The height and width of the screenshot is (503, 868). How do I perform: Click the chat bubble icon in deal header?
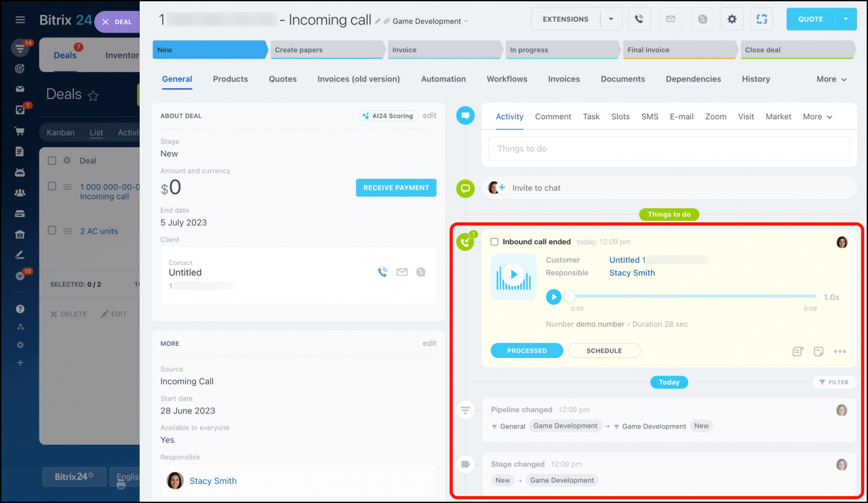pos(702,19)
